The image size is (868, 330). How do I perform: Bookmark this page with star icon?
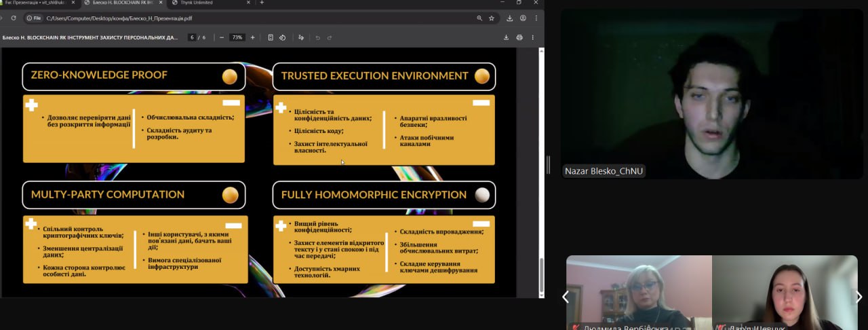pyautogui.click(x=492, y=18)
